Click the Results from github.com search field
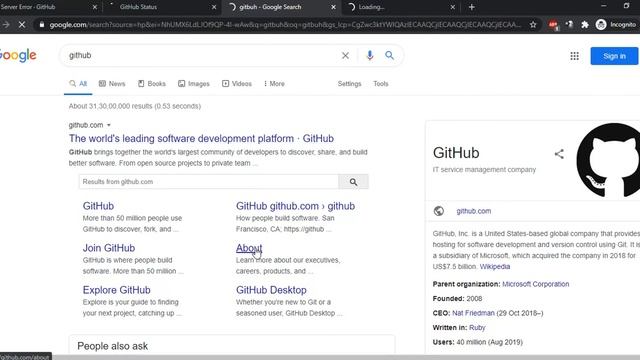640x360 pixels. [x=209, y=182]
